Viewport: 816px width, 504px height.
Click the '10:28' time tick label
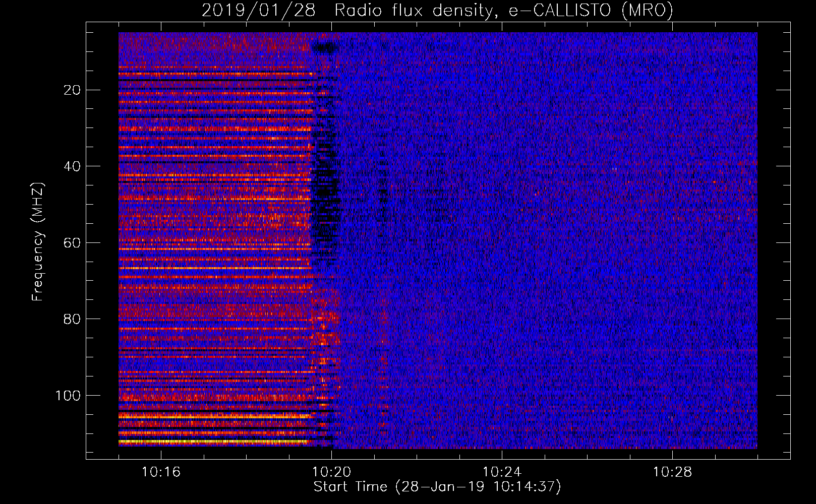[x=672, y=472]
